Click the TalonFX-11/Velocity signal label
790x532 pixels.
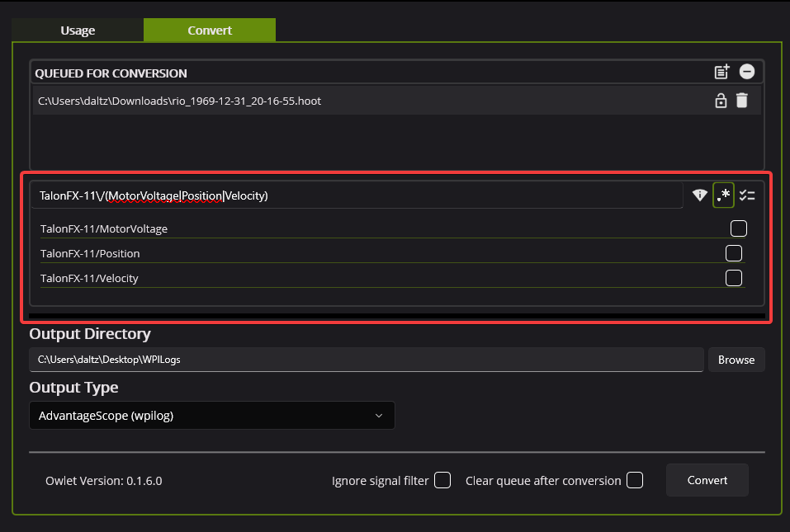pyautogui.click(x=89, y=278)
